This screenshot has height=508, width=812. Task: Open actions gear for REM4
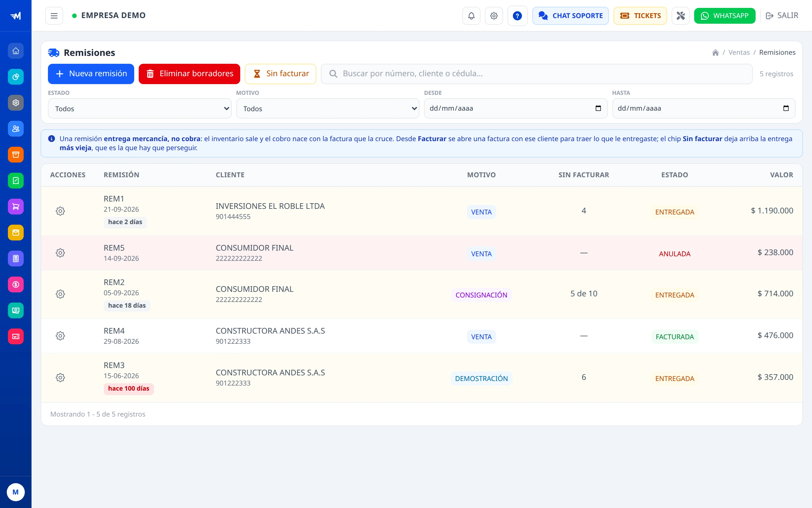pyautogui.click(x=60, y=336)
